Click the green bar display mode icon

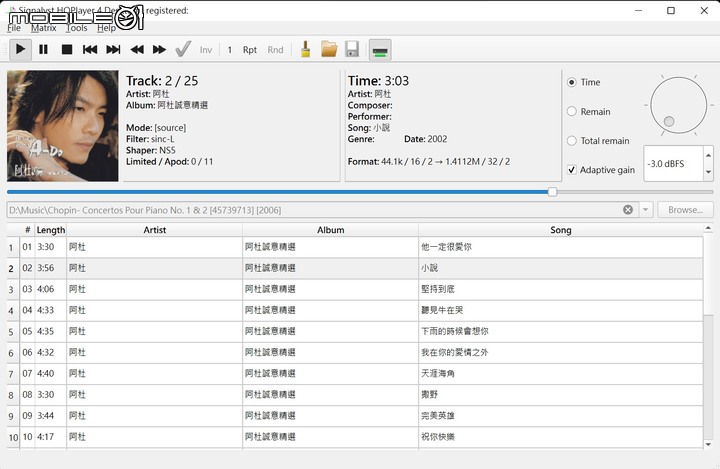coord(380,50)
